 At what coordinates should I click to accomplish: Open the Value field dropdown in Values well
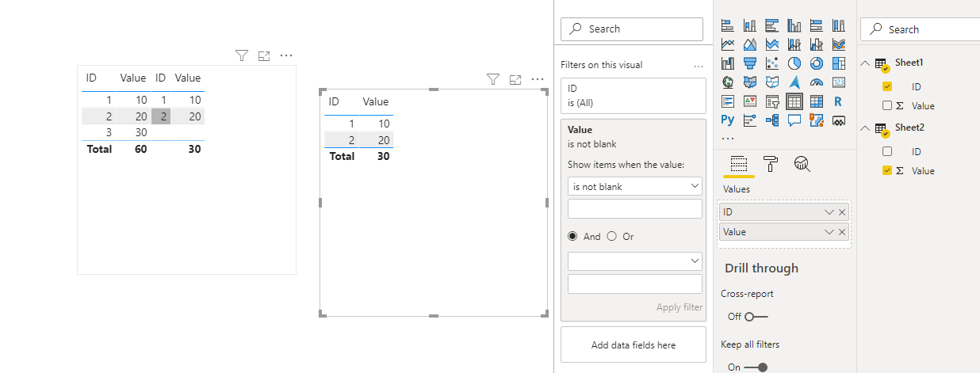829,232
